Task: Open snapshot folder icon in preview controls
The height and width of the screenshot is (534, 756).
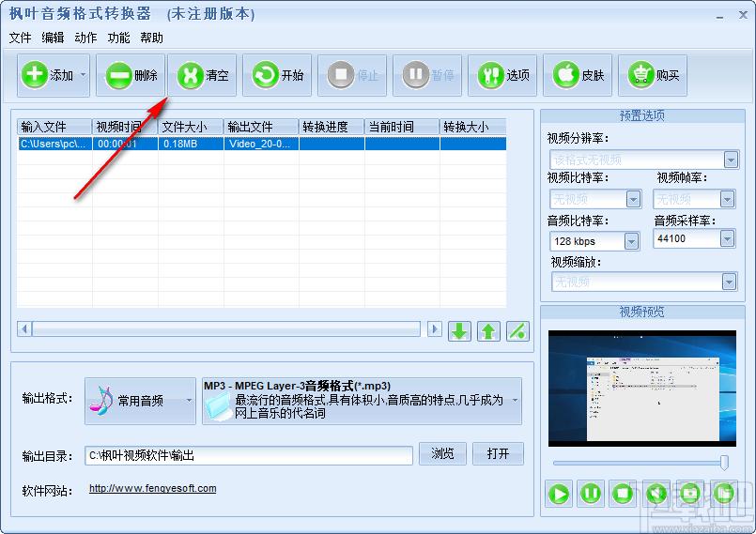Action: [724, 494]
